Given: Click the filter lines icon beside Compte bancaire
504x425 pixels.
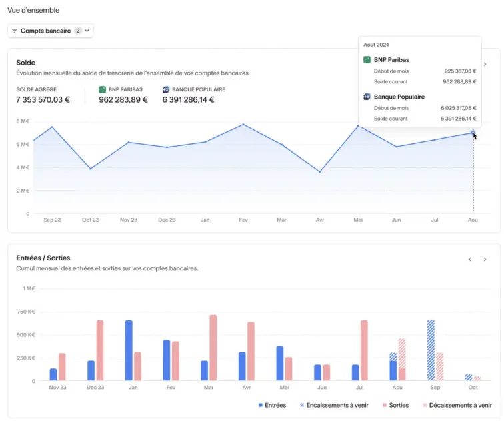Looking at the screenshot, I should [15, 31].
